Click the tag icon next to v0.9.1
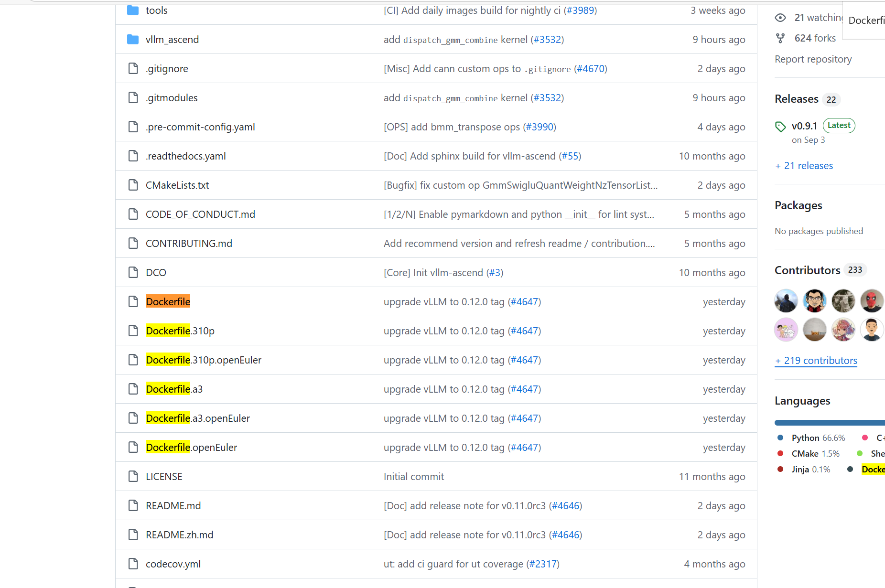The image size is (885, 588). click(780, 127)
